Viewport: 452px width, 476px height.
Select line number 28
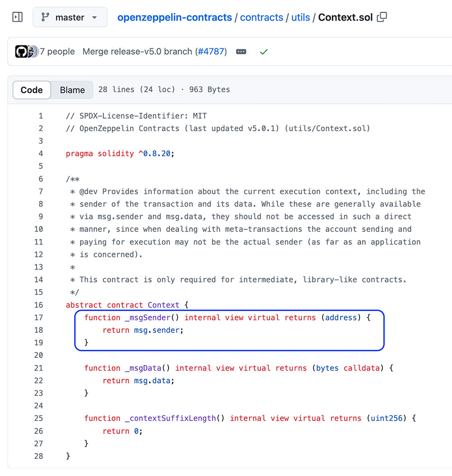pos(38,456)
